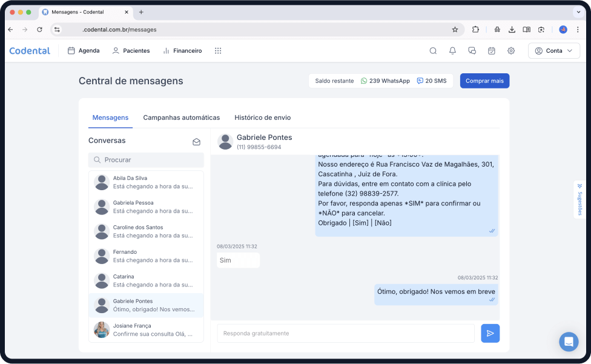The image size is (591, 364).
Task: Open settings gear icon
Action: (511, 51)
